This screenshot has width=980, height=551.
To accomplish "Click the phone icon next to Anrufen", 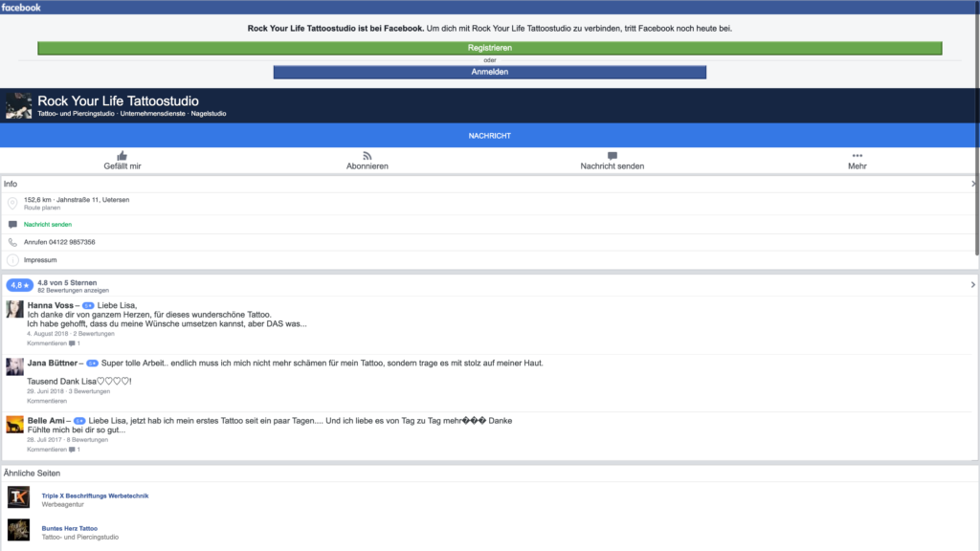I will click(12, 242).
